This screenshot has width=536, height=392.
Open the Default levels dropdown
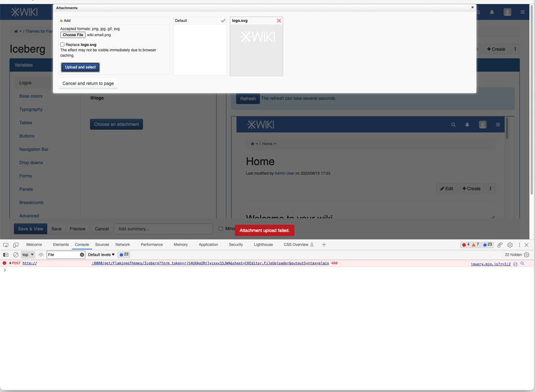[99, 254]
